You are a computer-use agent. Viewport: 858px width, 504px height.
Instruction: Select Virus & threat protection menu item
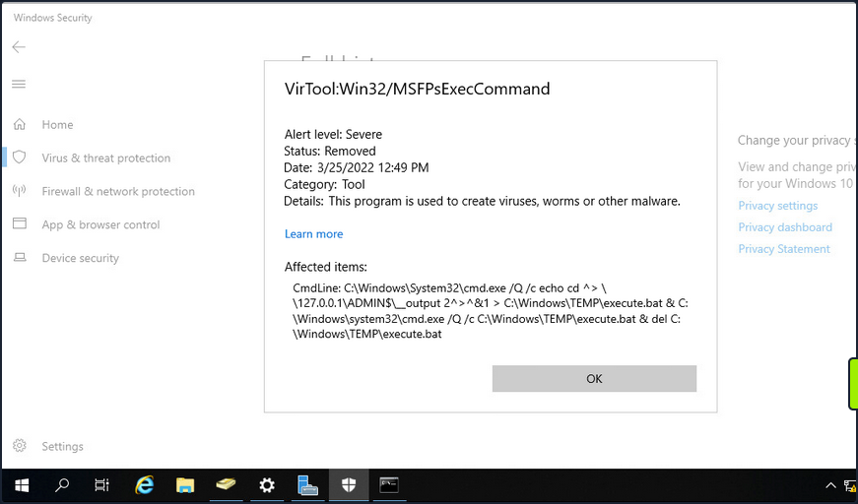click(x=105, y=157)
